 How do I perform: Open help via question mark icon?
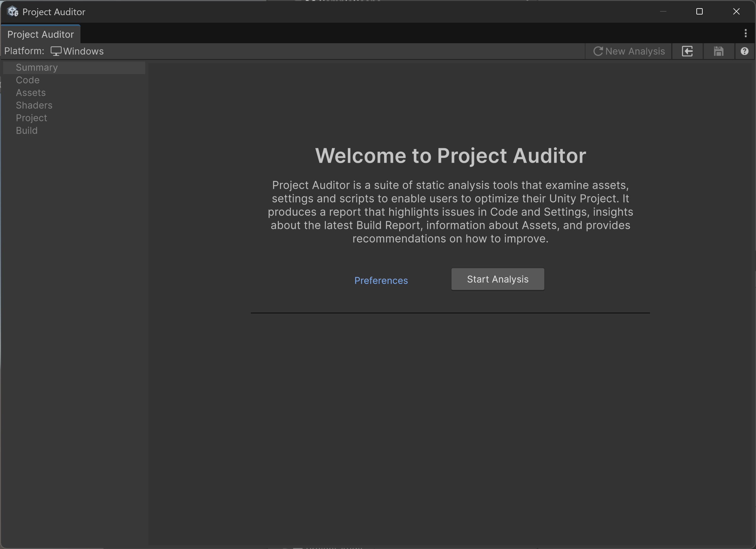click(x=744, y=51)
